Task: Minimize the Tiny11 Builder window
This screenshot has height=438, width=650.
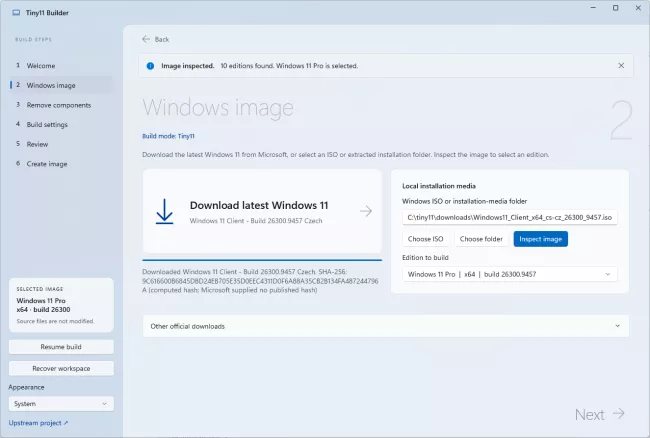Action: pyautogui.click(x=593, y=8)
